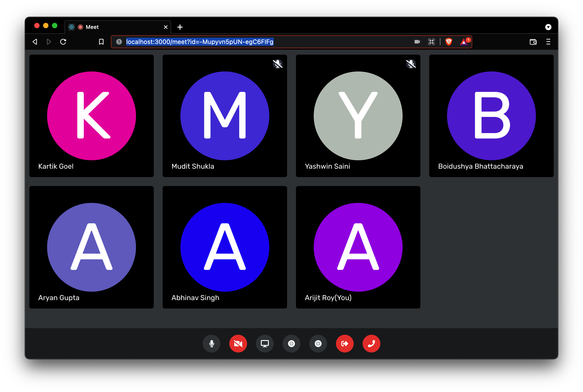Screen dimensions: 583x392
Task: Open a new browser tab
Action: point(180,27)
